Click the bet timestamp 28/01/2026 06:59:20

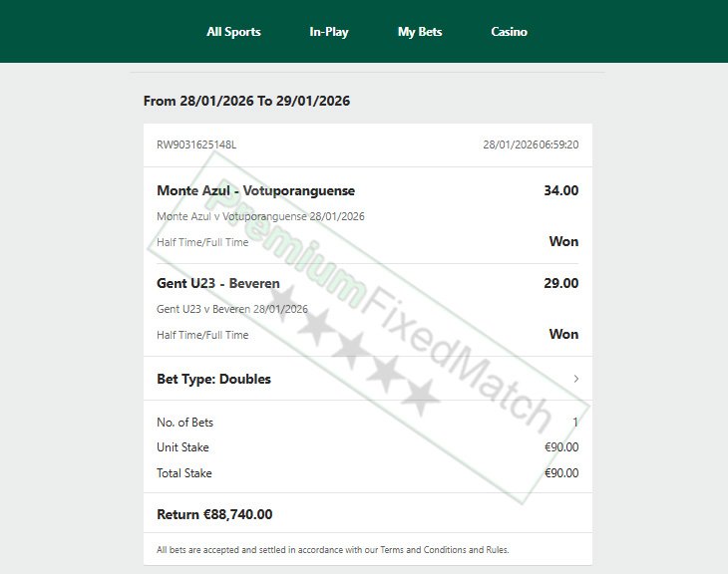point(531,144)
